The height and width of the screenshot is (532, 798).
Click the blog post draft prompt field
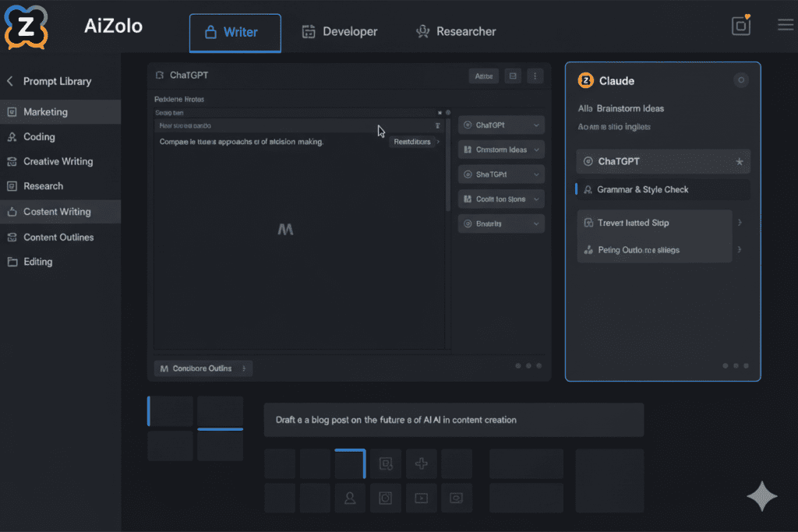tap(454, 420)
